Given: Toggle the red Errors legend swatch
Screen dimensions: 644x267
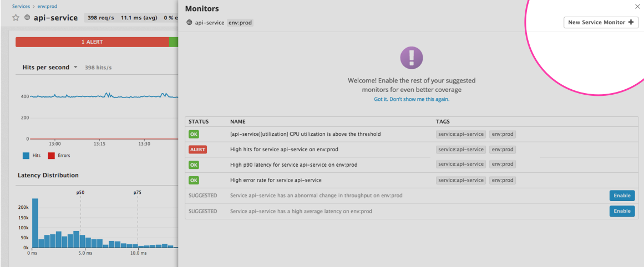Looking at the screenshot, I should [52, 156].
